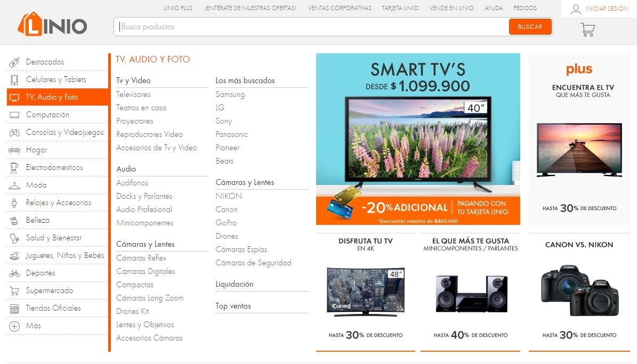Open the Sony brand link
This screenshot has width=637, height=364.
pyautogui.click(x=223, y=122)
